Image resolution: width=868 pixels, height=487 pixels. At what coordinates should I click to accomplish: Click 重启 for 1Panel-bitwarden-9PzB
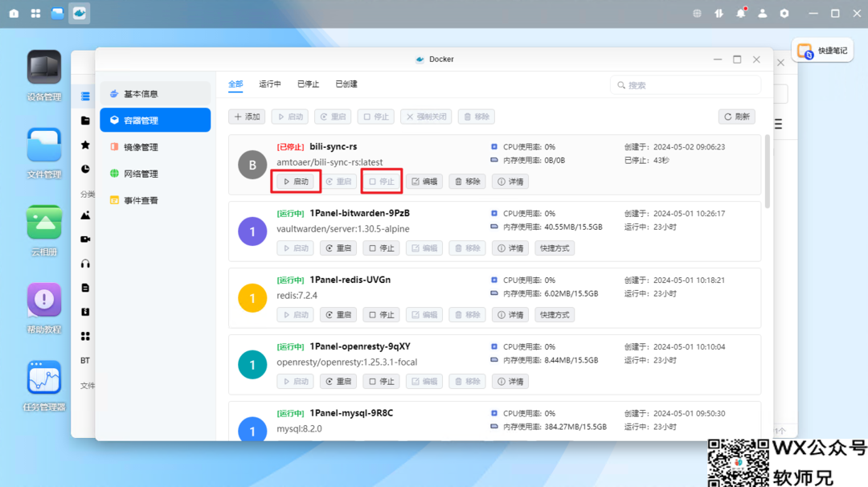(338, 248)
